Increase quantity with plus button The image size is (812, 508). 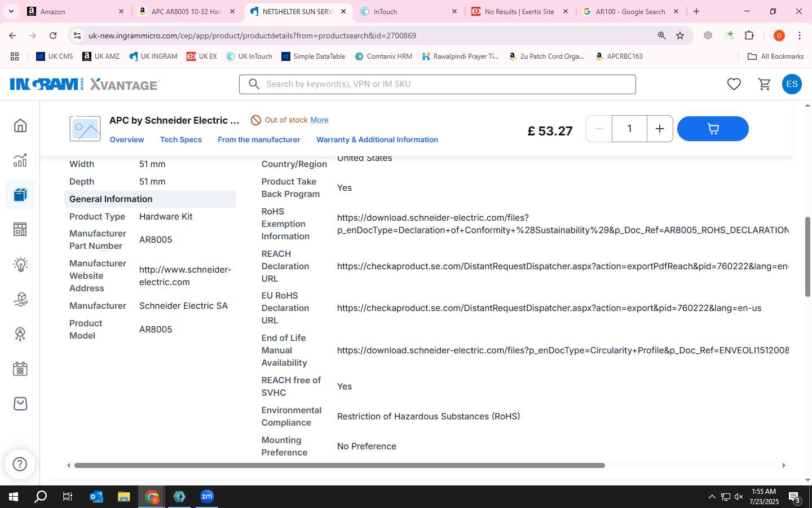pyautogui.click(x=660, y=129)
